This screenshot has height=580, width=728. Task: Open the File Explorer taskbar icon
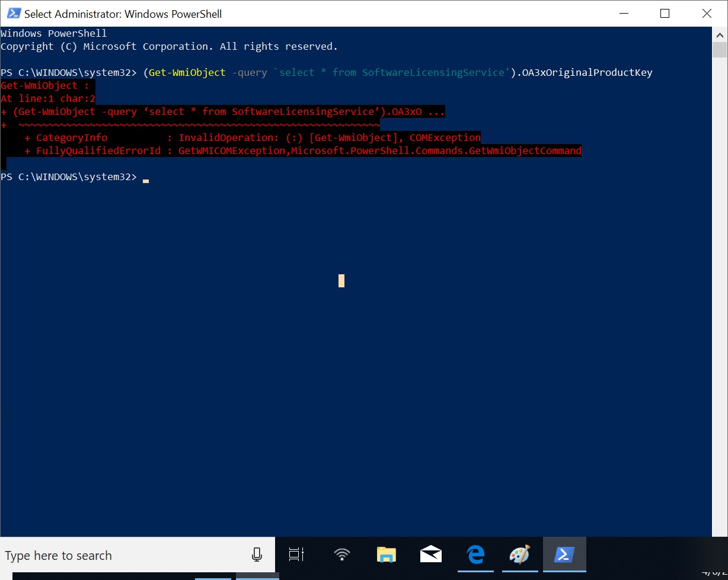point(387,555)
